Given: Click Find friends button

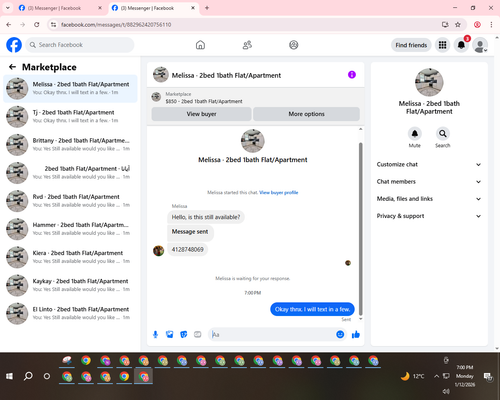Looking at the screenshot, I should click(411, 45).
